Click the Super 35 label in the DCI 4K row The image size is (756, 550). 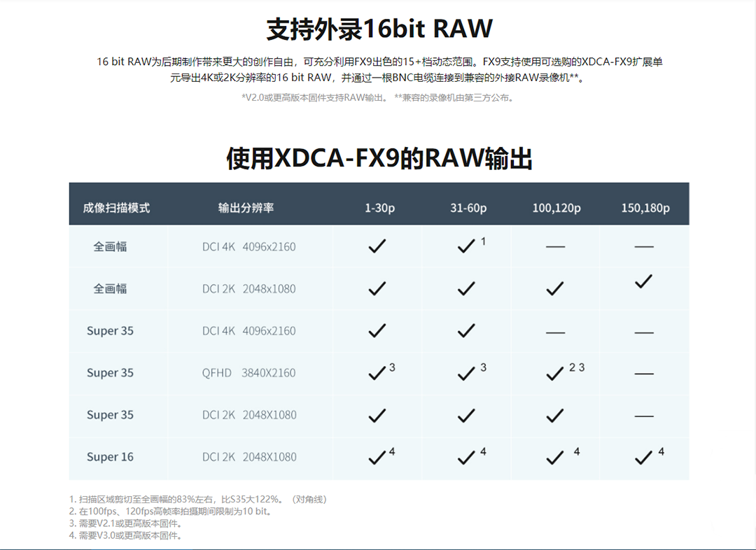(x=110, y=331)
